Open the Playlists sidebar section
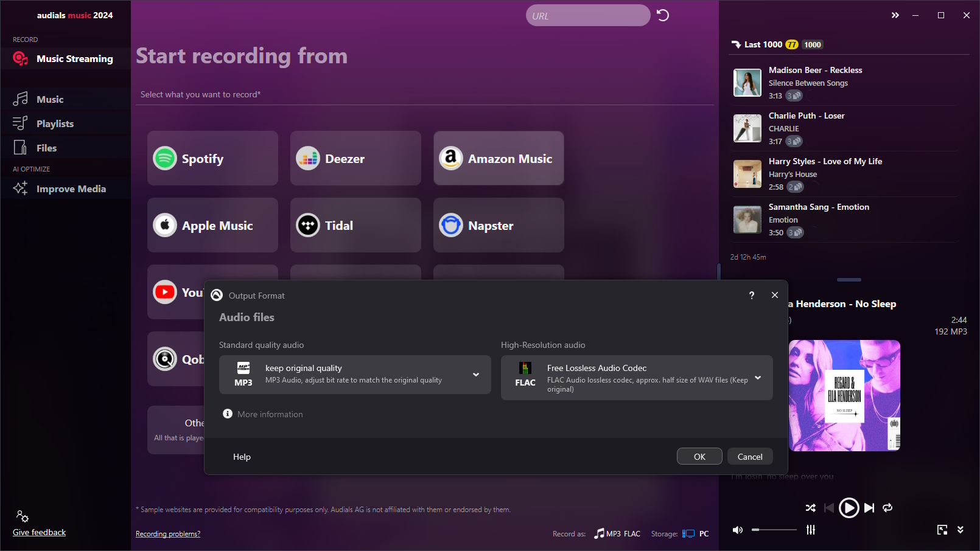 [55, 123]
